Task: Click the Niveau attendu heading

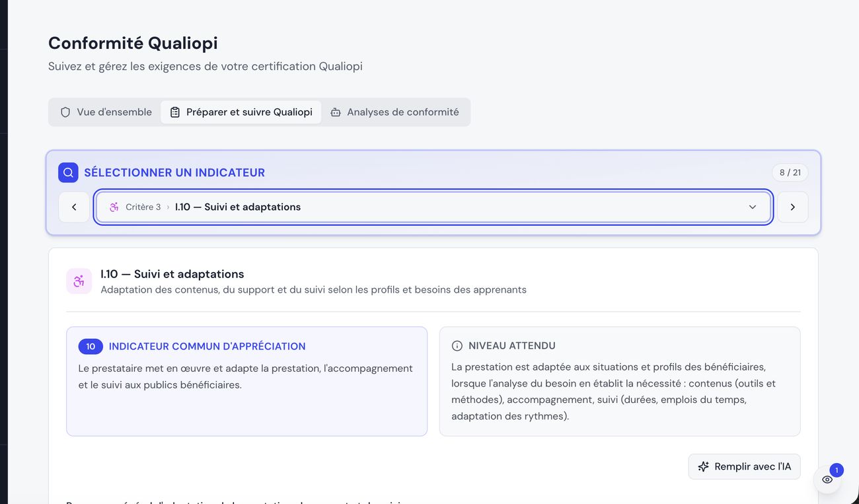Action: point(512,345)
